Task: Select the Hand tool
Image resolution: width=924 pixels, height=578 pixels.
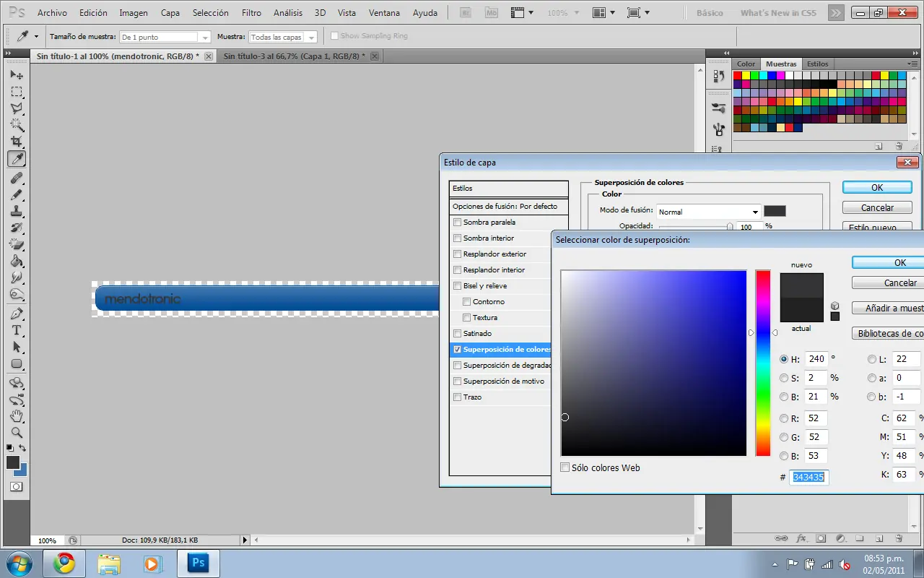Action: [16, 416]
